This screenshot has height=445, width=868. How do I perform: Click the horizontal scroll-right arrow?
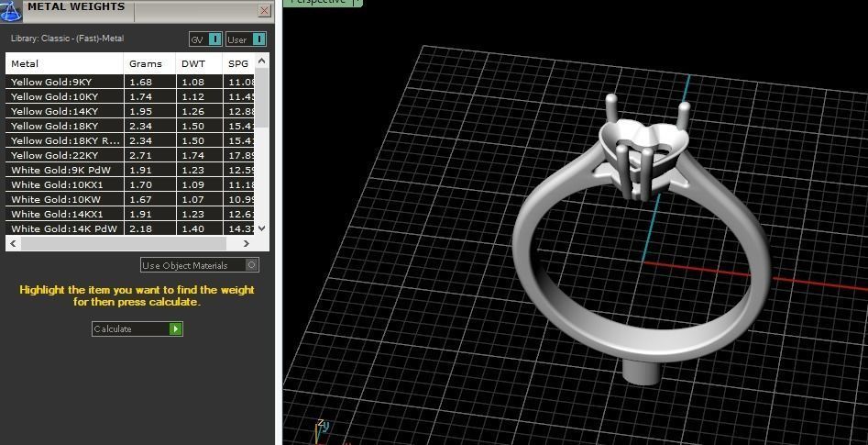pos(247,243)
